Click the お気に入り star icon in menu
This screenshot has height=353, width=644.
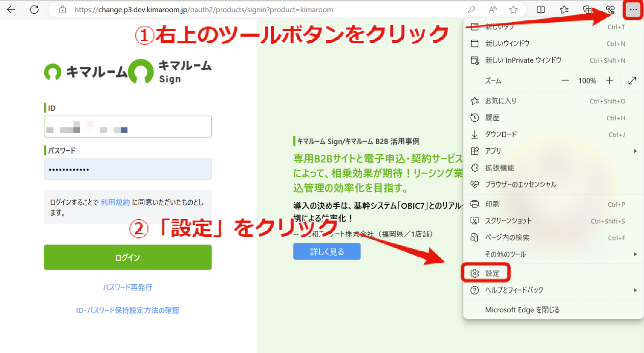475,101
